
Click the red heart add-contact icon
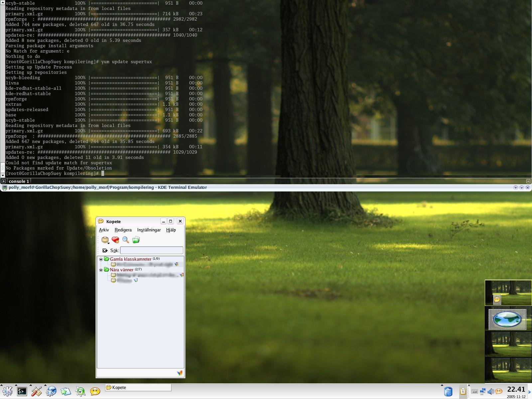click(115, 240)
